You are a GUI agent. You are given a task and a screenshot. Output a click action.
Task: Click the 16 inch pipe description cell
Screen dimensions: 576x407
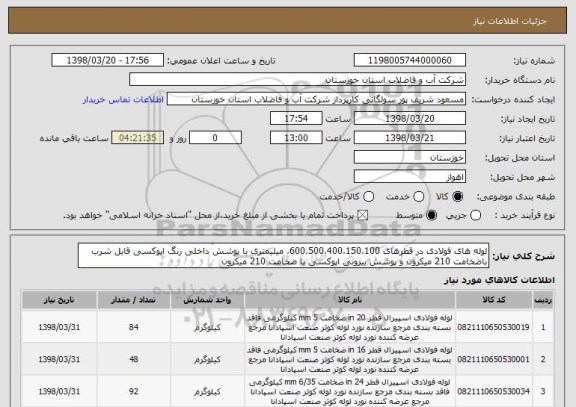point(350,359)
